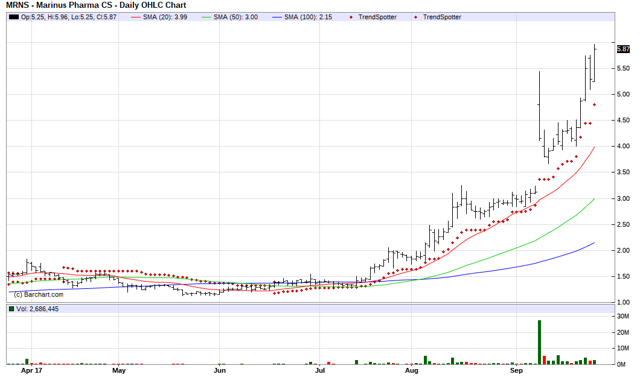Click the chart title MRNS Marinus Pharma
Image resolution: width=640 pixels, height=389 pixels.
click(96, 5)
